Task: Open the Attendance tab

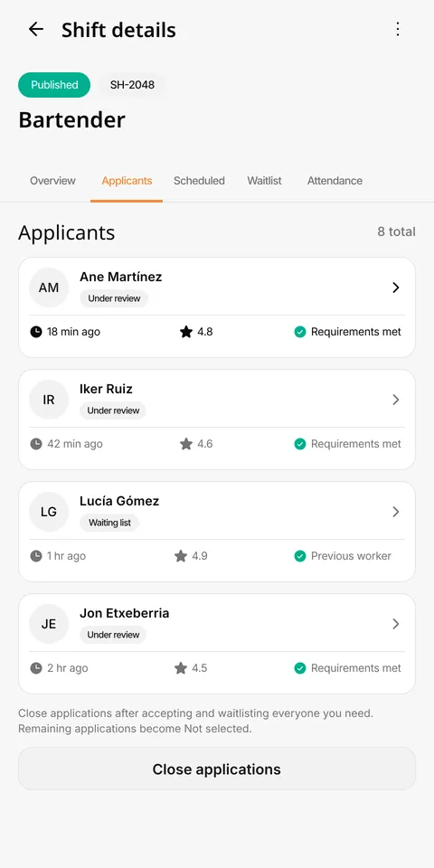Action: click(335, 181)
